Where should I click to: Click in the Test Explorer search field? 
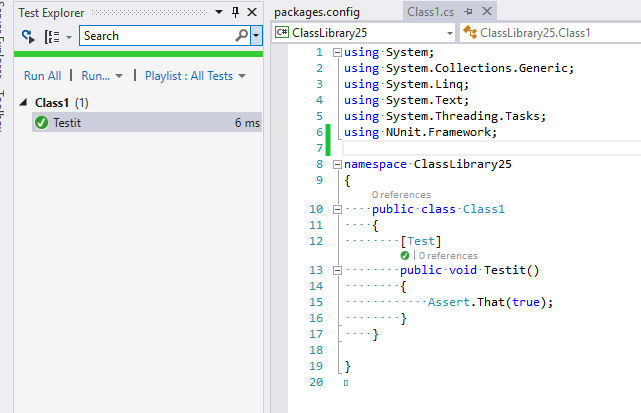(155, 36)
